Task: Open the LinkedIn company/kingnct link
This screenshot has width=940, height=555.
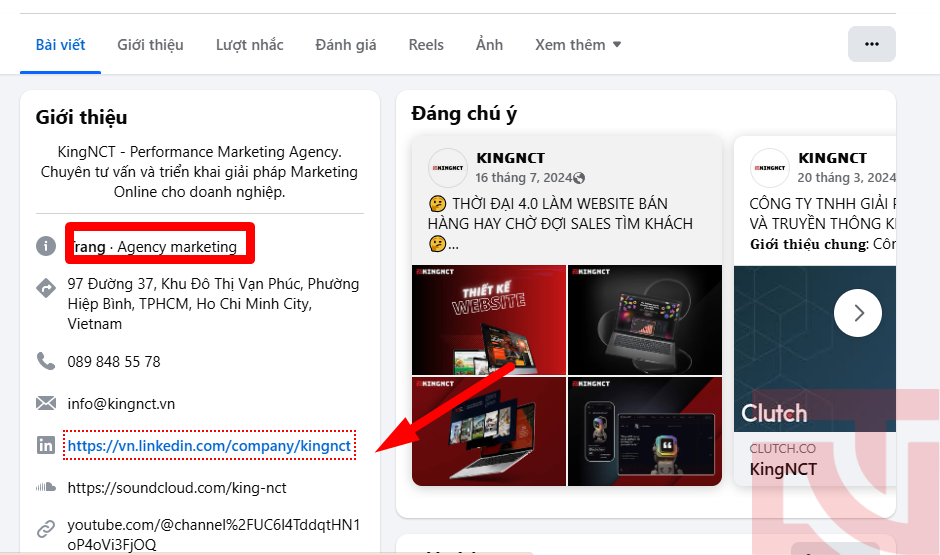Action: 209,445
